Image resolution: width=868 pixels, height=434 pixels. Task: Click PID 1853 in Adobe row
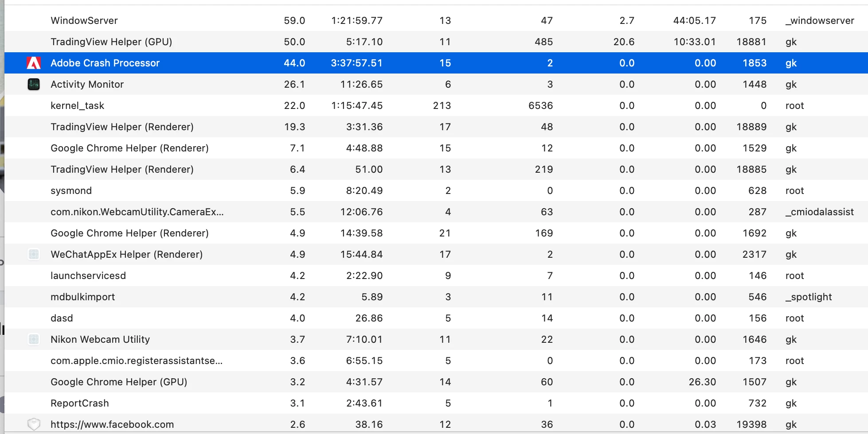click(x=755, y=63)
